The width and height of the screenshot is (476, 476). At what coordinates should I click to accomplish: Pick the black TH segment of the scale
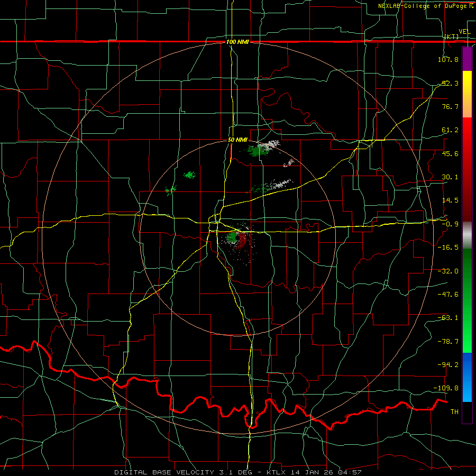[467, 412]
